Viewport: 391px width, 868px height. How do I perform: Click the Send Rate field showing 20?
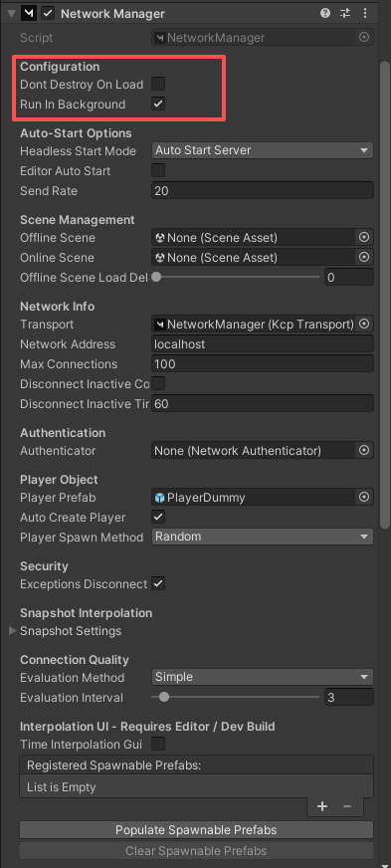[262, 191]
